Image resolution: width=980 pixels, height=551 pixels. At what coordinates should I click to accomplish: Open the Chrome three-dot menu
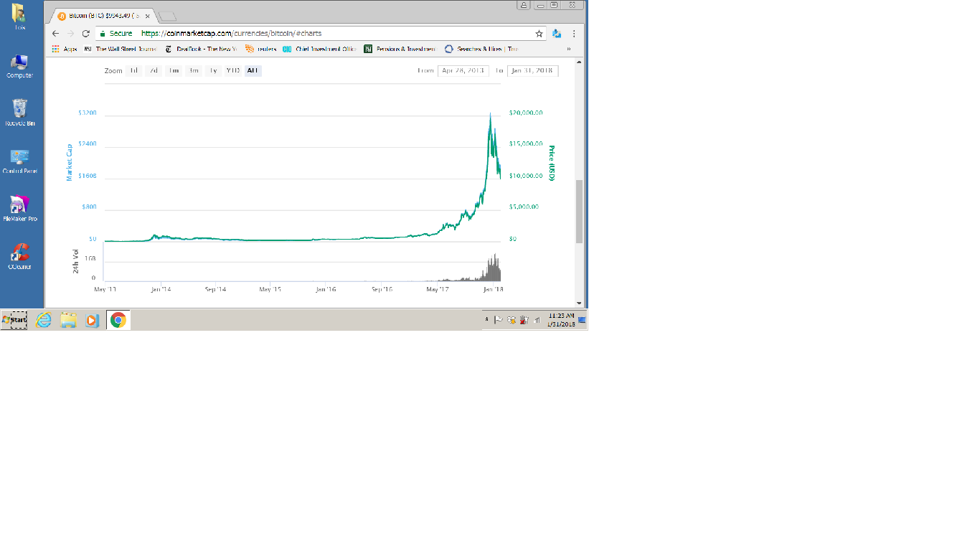[574, 34]
